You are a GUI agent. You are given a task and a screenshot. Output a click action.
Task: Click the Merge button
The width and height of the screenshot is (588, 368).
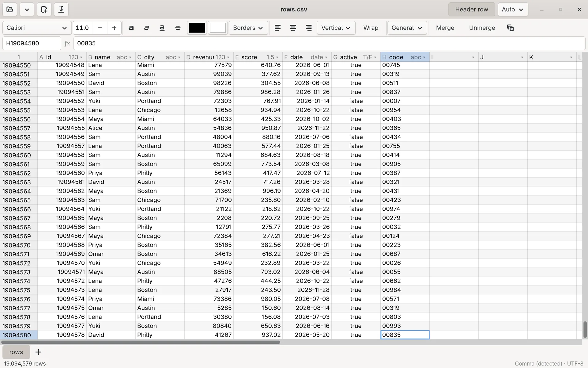point(445,28)
